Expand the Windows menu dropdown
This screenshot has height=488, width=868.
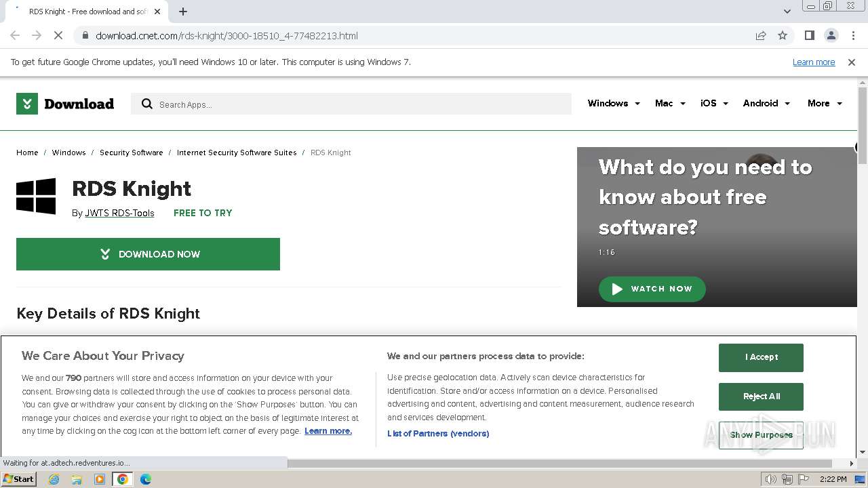pyautogui.click(x=614, y=103)
